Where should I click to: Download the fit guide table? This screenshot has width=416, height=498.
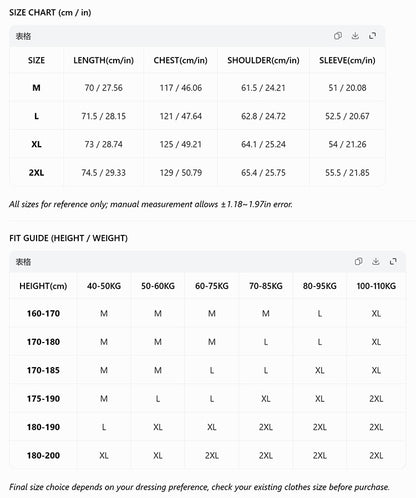click(376, 261)
